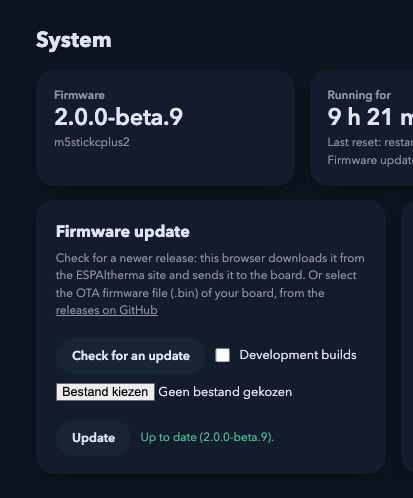Viewport: 413px width, 498px height.
Task: Click the m5stickcplus2 board name
Action: pos(92,142)
